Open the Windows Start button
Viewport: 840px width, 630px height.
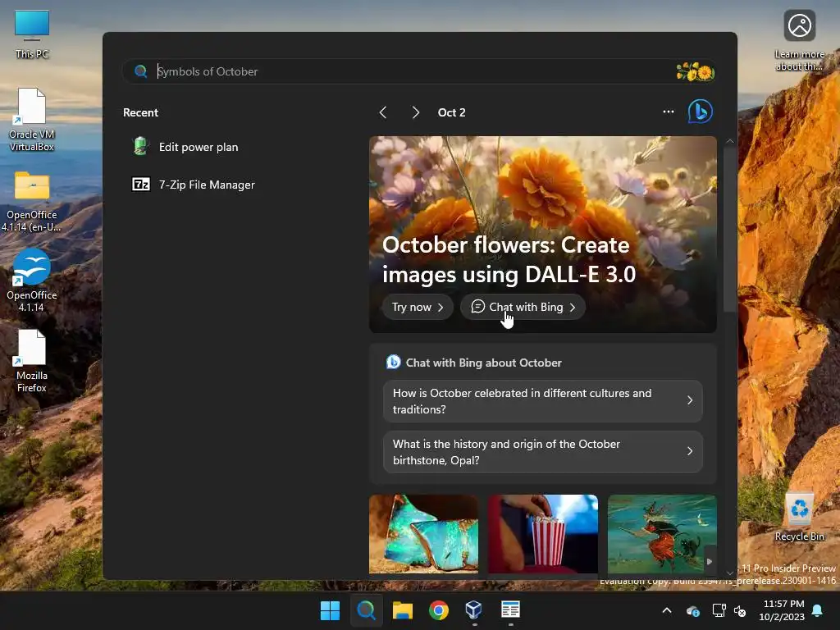pyautogui.click(x=330, y=610)
